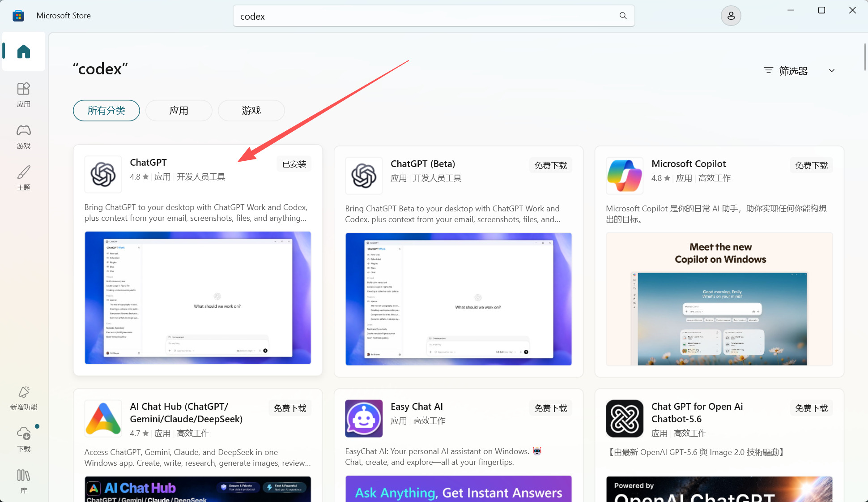Screen dimensions: 868x502
Task: Click the Easy Chat AI description text
Action: click(443, 457)
